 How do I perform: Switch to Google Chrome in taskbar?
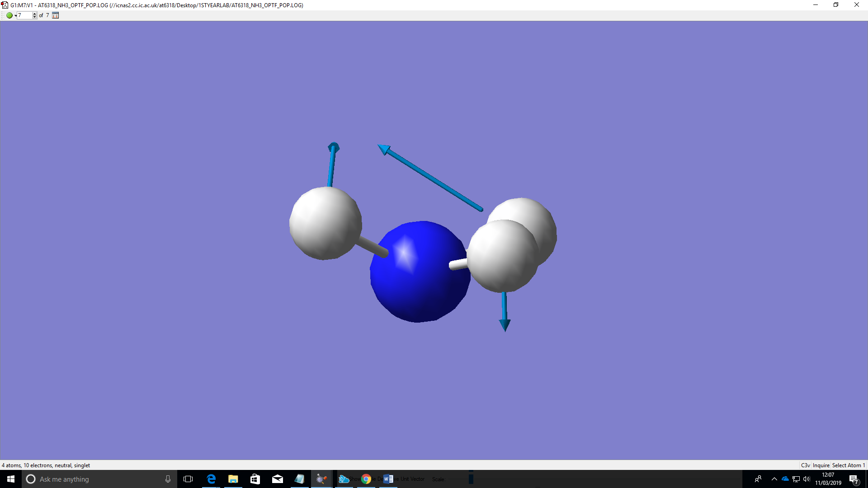coord(366,479)
